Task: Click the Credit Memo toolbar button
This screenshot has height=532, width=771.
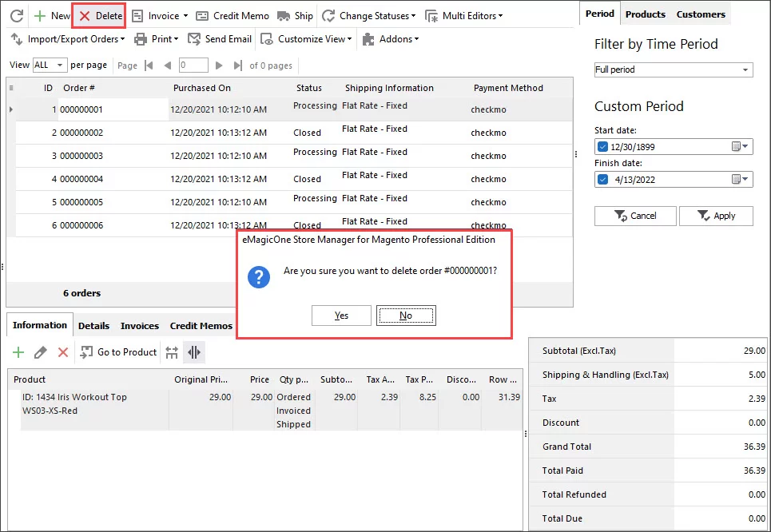Action: click(x=232, y=16)
